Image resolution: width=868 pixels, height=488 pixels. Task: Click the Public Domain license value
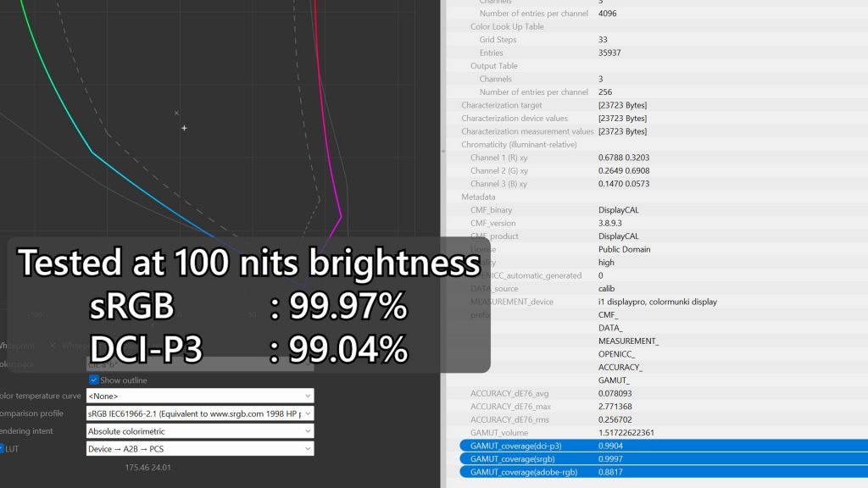tap(625, 249)
